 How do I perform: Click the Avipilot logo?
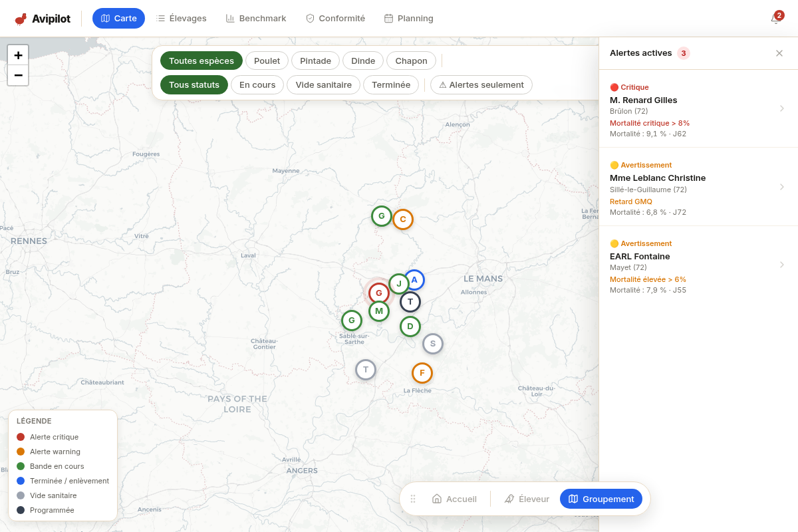[43, 19]
